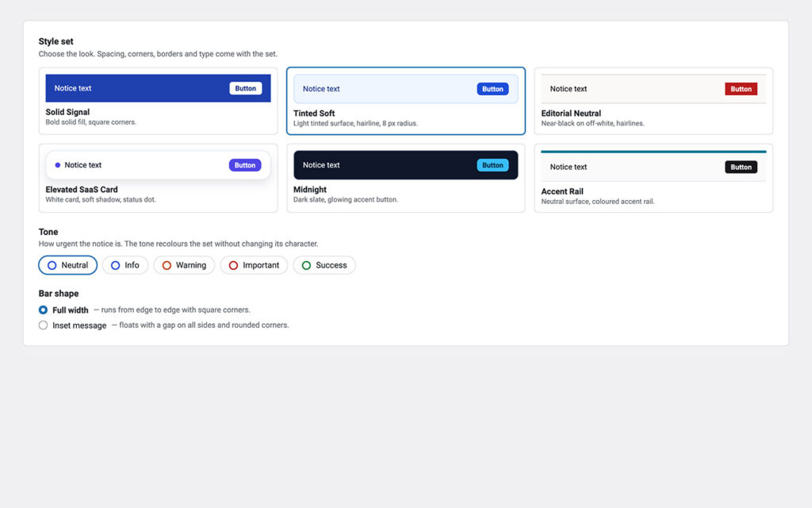Image resolution: width=812 pixels, height=508 pixels.
Task: Click the light-blue Button in Midnight preview
Action: click(x=492, y=165)
